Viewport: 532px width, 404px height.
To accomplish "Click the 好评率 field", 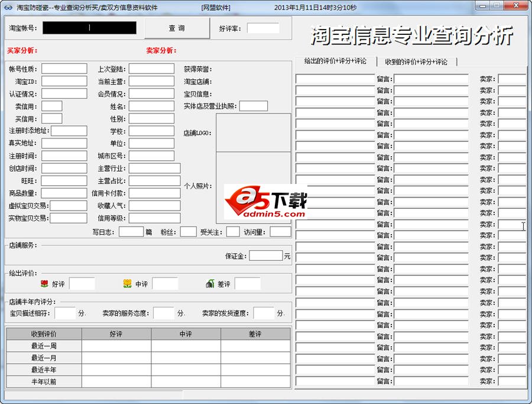I will click(x=263, y=28).
